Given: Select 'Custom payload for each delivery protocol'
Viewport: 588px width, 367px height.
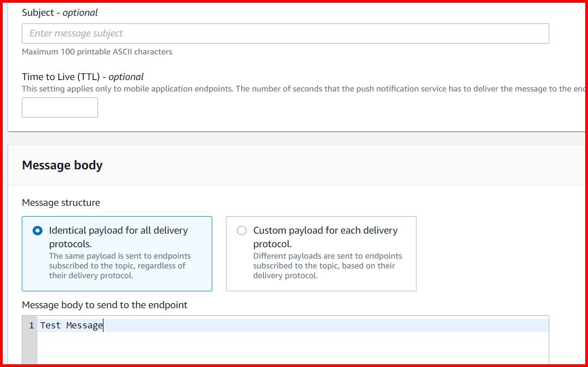Looking at the screenshot, I should tap(241, 230).
